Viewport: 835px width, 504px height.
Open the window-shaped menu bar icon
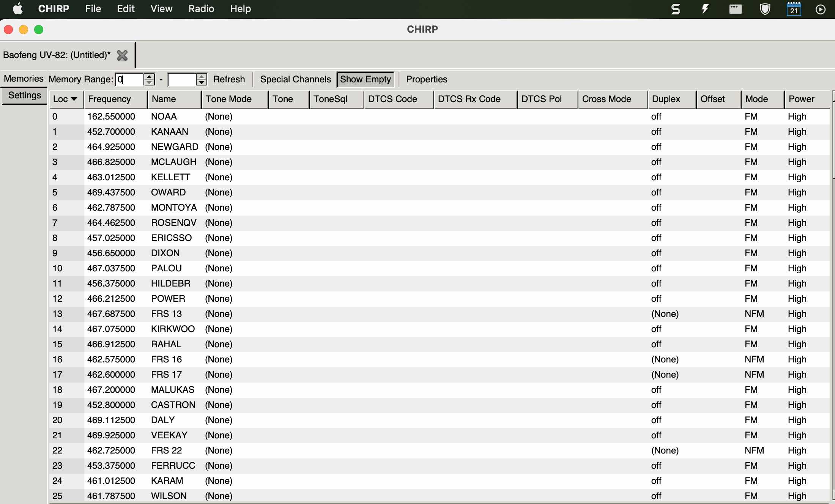coord(735,9)
